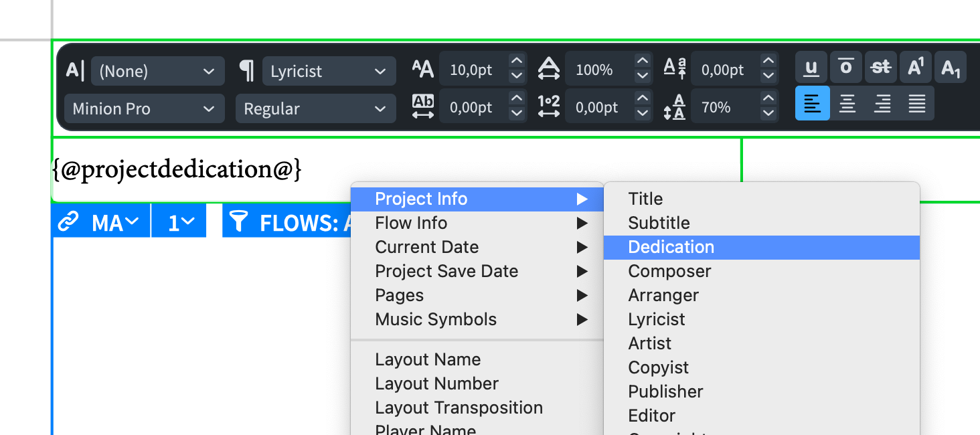Insert the Layout Name token

(x=428, y=359)
